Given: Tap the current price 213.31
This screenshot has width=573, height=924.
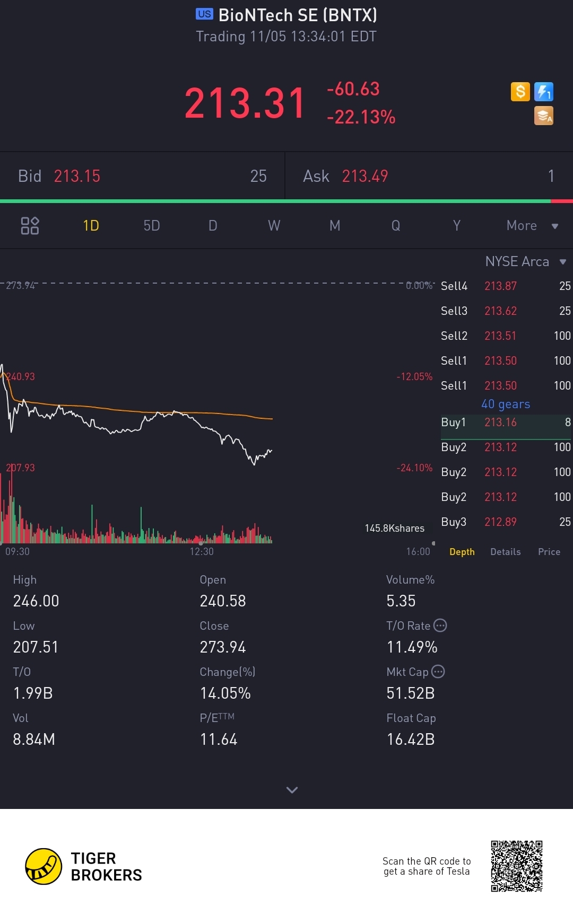Looking at the screenshot, I should click(x=245, y=103).
